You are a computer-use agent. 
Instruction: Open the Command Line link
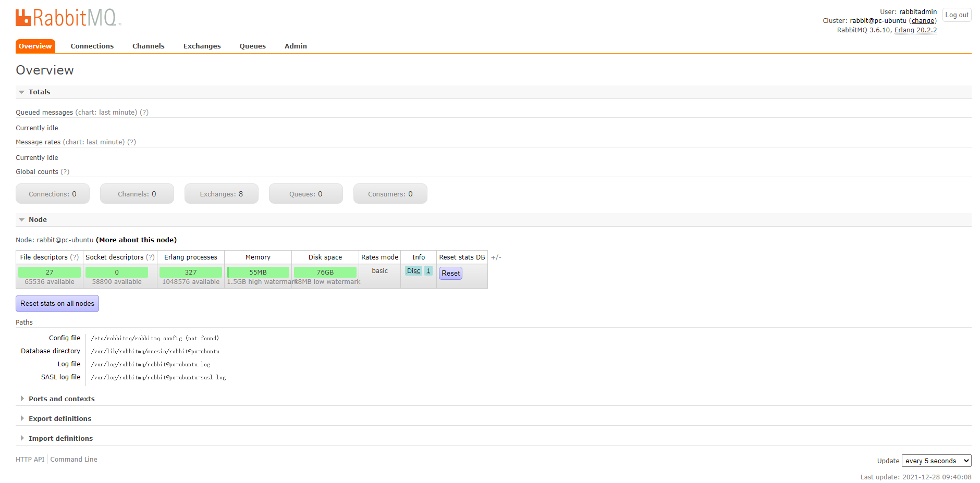point(74,460)
